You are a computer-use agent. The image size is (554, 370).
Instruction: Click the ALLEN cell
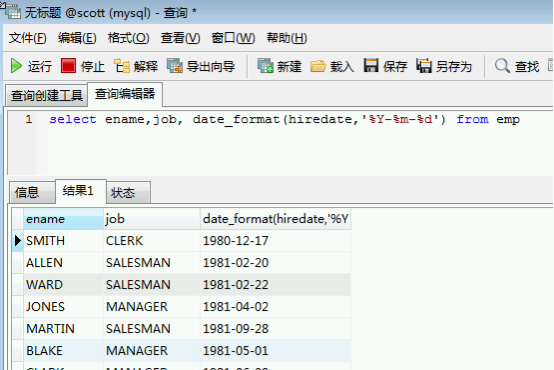[63, 263]
